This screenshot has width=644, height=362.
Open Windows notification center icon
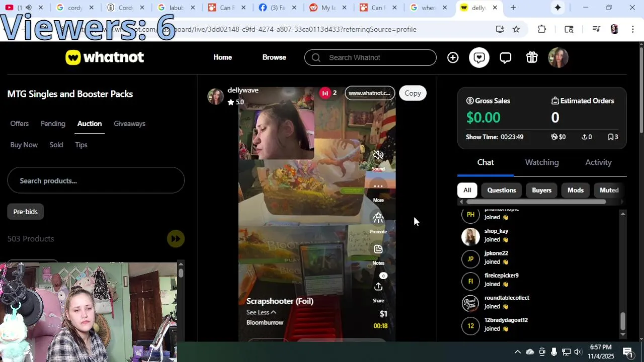pos(628,351)
